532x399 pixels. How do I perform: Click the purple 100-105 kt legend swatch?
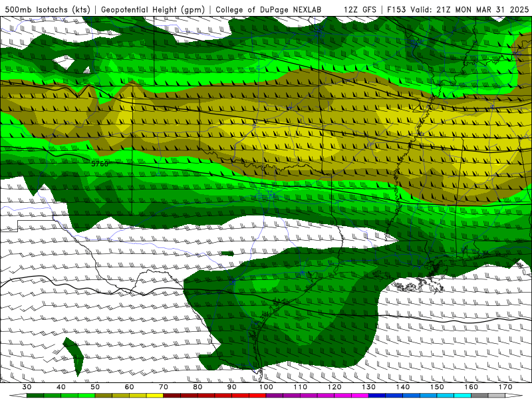(275, 396)
